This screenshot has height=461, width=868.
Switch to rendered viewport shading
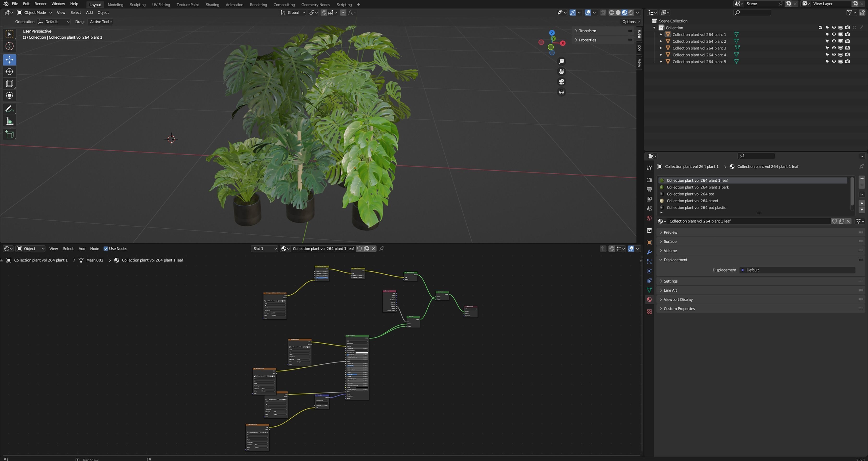click(x=631, y=13)
